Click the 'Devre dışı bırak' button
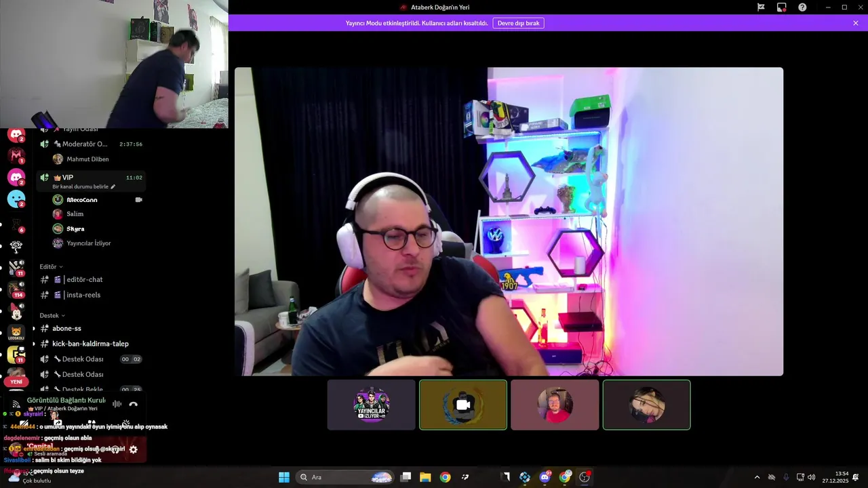The width and height of the screenshot is (868, 488). (518, 23)
